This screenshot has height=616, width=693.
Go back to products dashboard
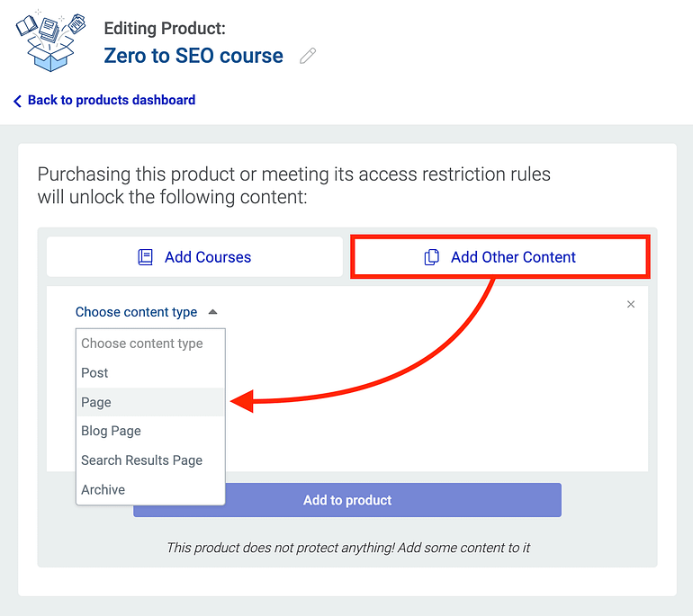(111, 101)
